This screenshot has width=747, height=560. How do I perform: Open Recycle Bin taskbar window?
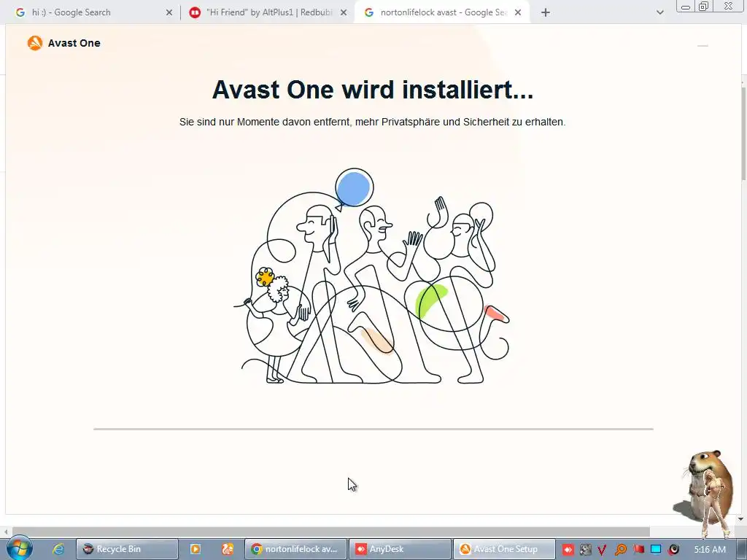coord(127,549)
